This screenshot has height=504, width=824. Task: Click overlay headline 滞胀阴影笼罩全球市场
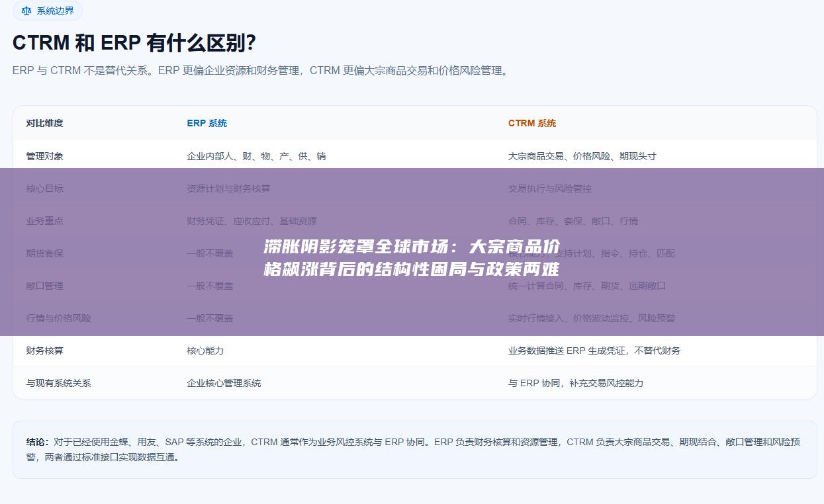[x=412, y=258]
